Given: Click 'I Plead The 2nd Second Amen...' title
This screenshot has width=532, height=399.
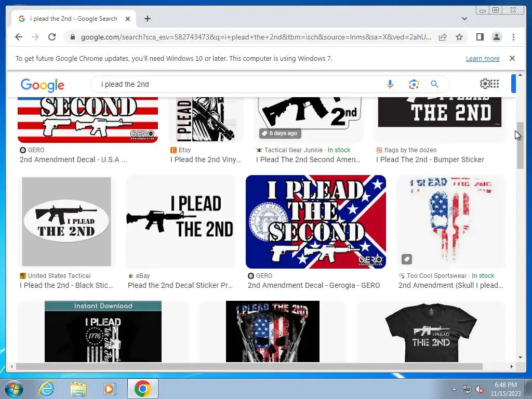Looking at the screenshot, I should coord(308,159).
